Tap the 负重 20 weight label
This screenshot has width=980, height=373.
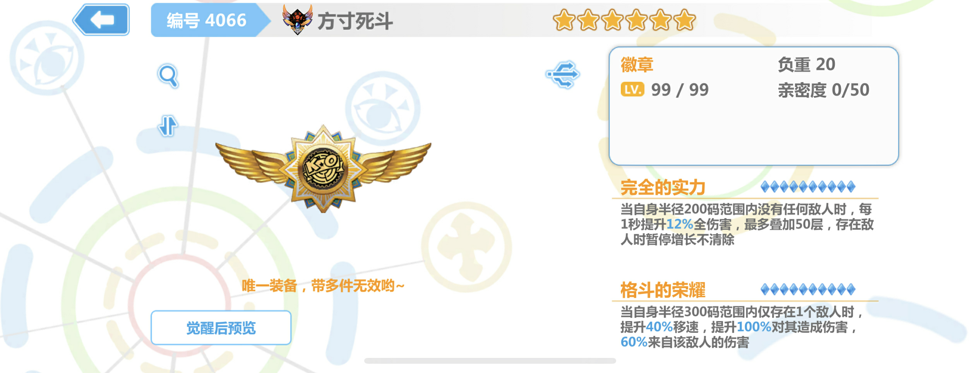[x=807, y=64]
